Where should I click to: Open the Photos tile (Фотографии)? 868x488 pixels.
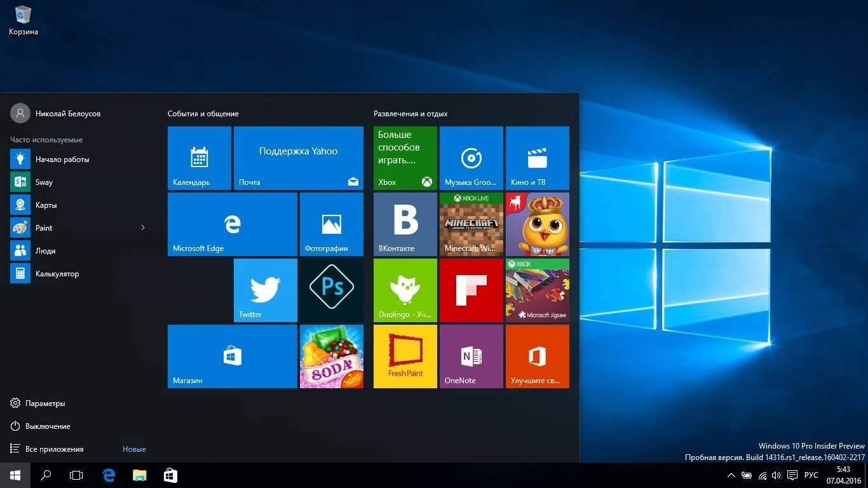point(332,224)
